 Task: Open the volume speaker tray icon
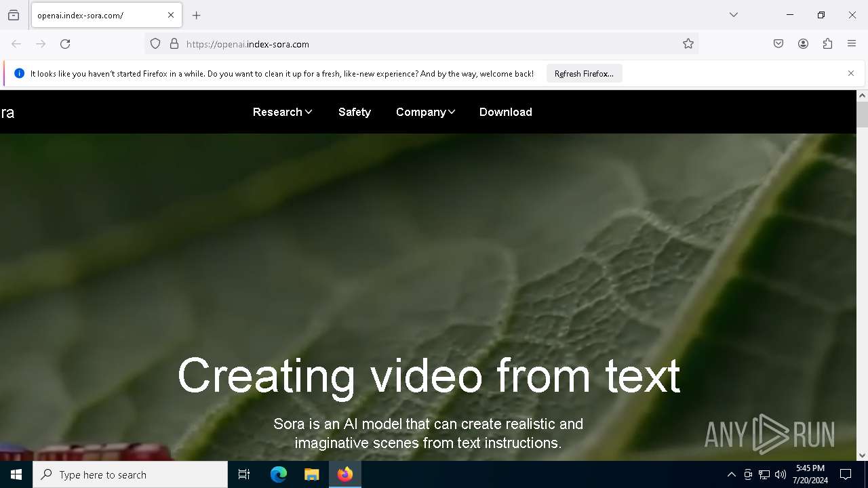click(x=781, y=474)
